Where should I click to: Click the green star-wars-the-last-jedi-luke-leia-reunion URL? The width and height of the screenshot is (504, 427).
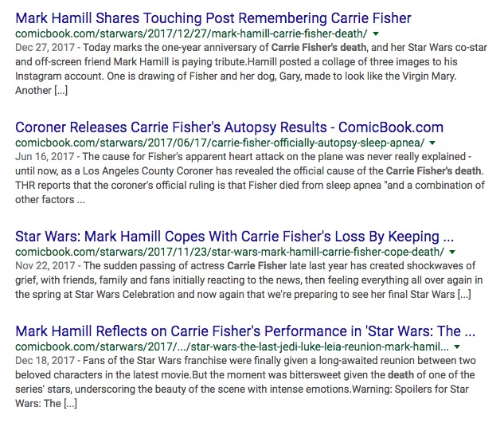(x=232, y=347)
